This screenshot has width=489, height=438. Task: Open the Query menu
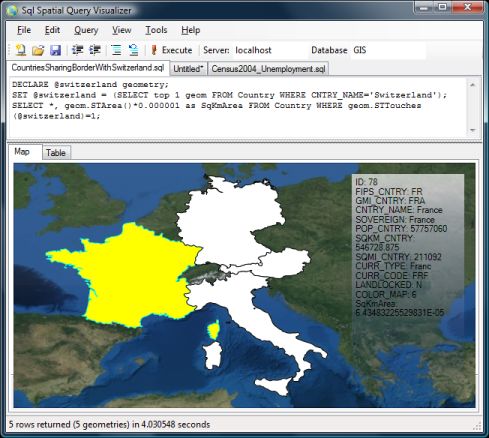[86, 30]
